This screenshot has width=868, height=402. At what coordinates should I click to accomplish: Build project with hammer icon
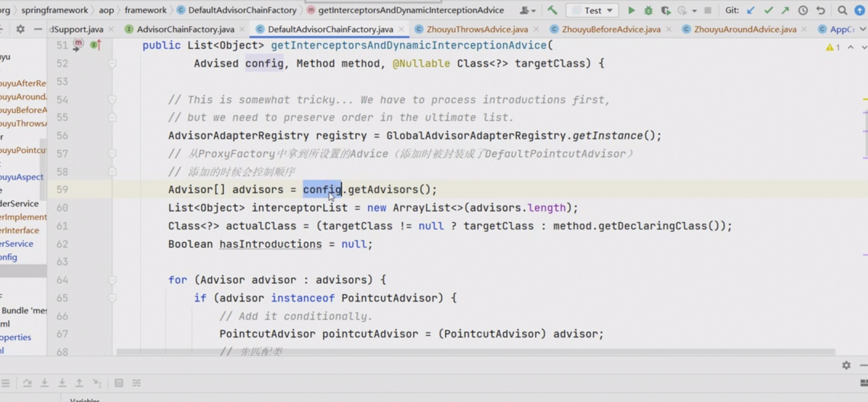click(552, 10)
